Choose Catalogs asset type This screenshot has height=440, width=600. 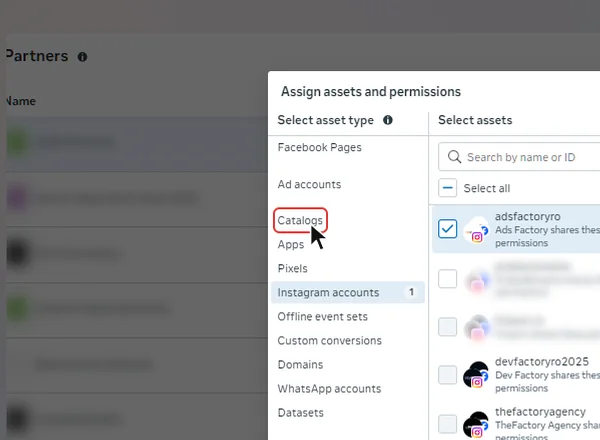click(300, 220)
